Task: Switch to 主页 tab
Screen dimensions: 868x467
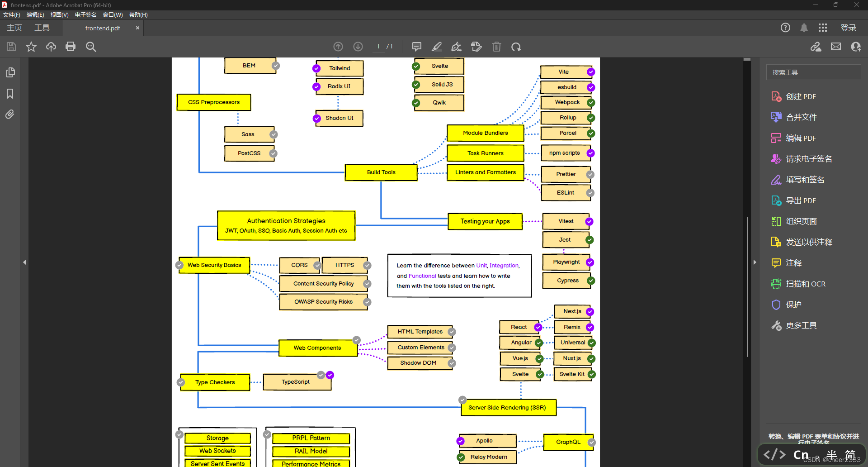Action: [x=14, y=28]
